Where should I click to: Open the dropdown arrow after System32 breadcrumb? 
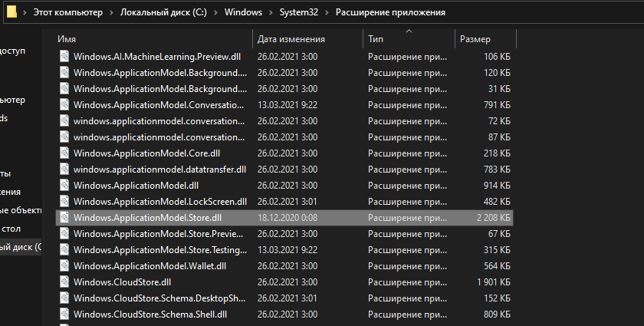327,12
